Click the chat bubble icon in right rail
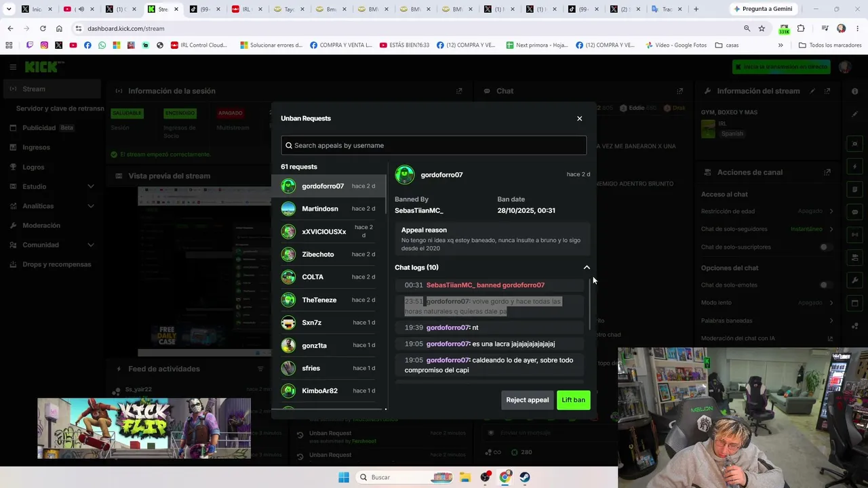Image resolution: width=868 pixels, height=488 pixels. [x=854, y=212]
